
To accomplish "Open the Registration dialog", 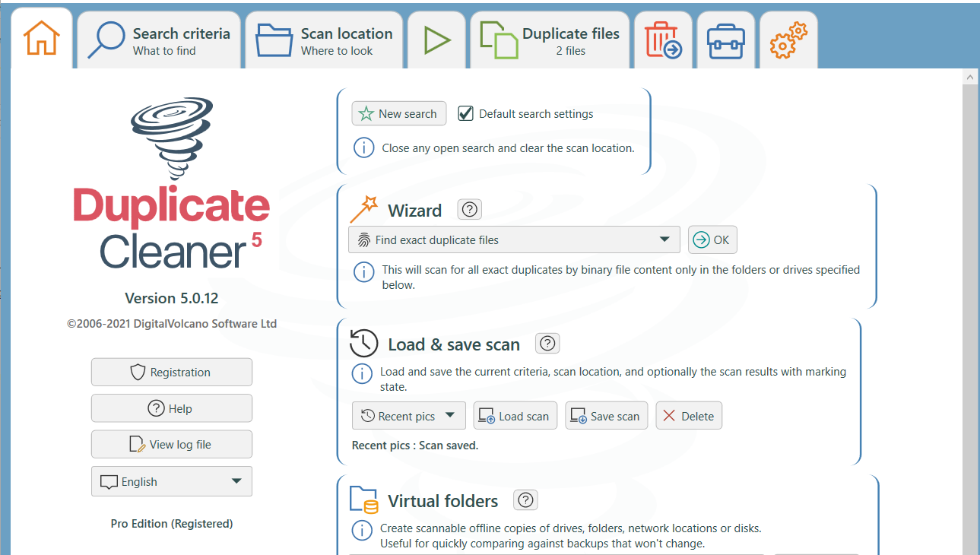I will click(x=172, y=373).
